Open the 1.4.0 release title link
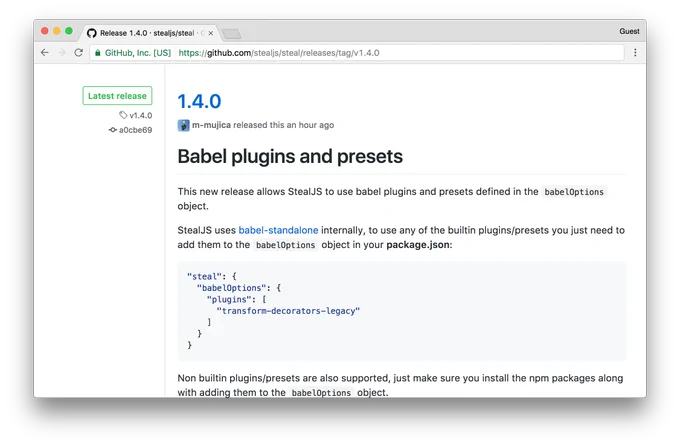This screenshot has height=446, width=680. click(199, 102)
